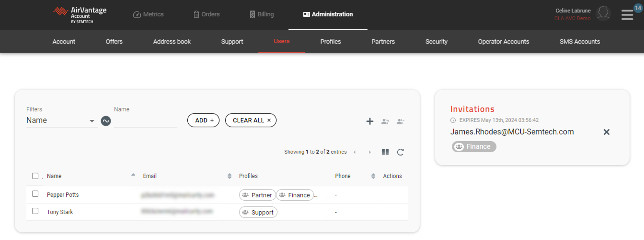Click the remove-profile-from-users icon
The height and width of the screenshot is (240, 644).
tap(400, 121)
